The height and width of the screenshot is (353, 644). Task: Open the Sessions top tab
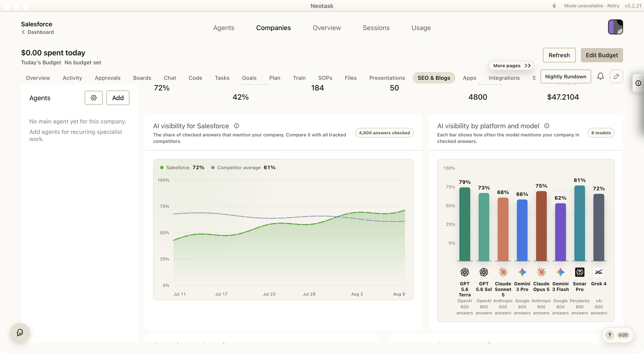[376, 28]
